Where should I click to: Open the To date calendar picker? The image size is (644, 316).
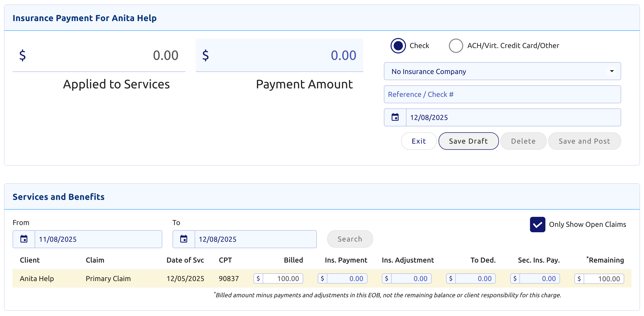(184, 239)
